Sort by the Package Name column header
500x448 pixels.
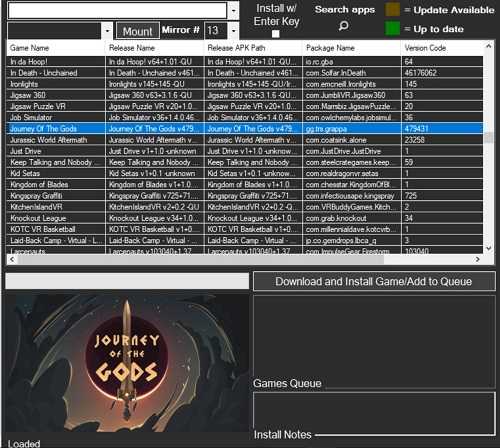[x=352, y=48]
